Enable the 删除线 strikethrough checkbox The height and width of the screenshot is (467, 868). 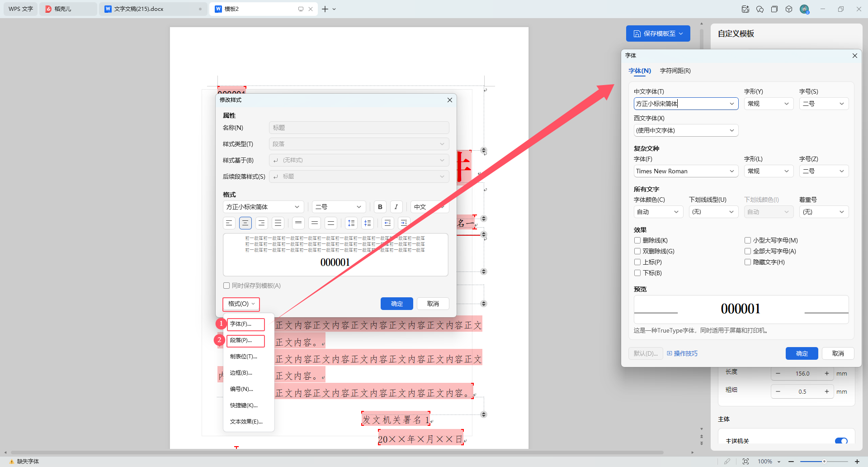637,240
